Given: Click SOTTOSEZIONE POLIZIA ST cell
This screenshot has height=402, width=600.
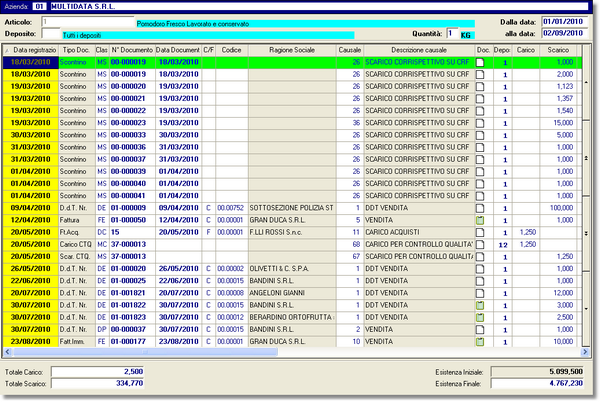Looking at the screenshot, I should tap(292, 208).
